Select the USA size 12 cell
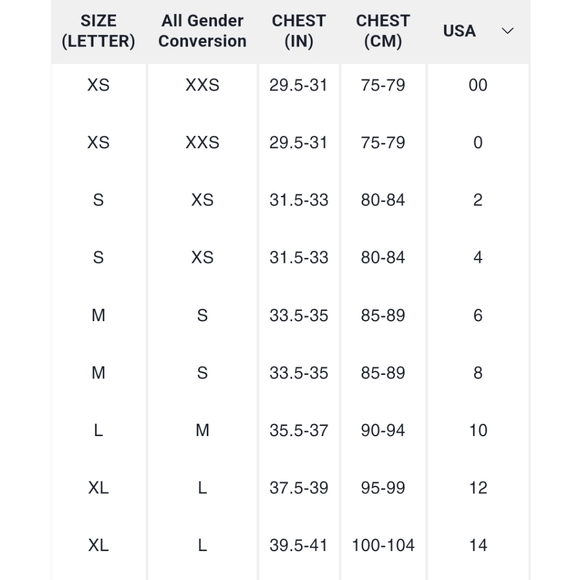This screenshot has height=580, width=580. [x=478, y=488]
